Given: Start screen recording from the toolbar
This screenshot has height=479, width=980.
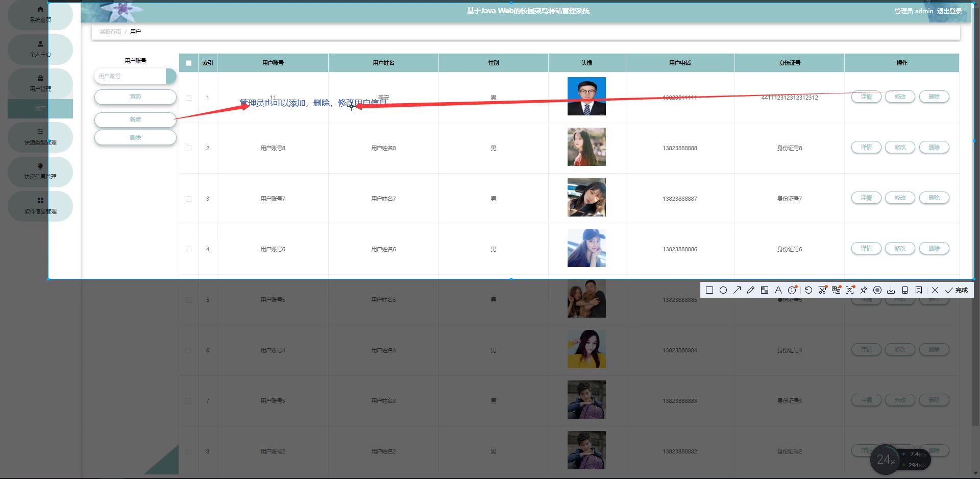Looking at the screenshot, I should coord(877,290).
